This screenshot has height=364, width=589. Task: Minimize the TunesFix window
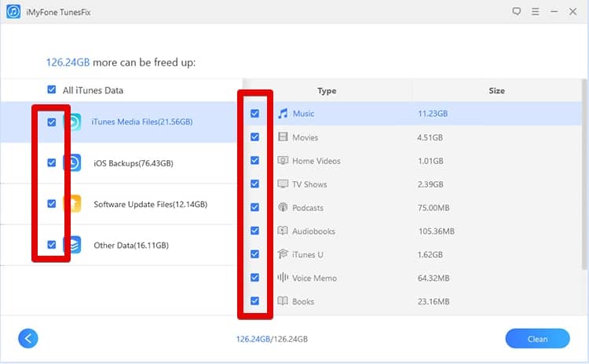(554, 12)
